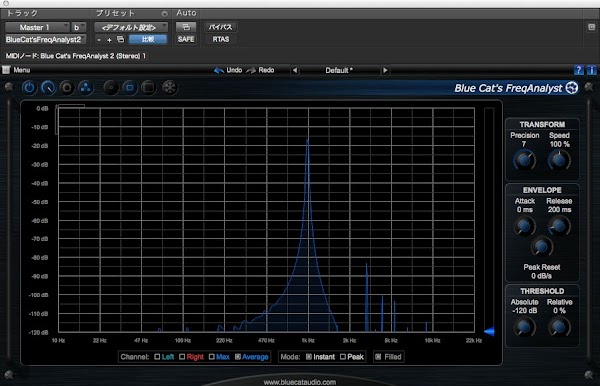The image size is (600, 386).
Task: Open the insert 'b' dropdown
Action: (x=79, y=27)
